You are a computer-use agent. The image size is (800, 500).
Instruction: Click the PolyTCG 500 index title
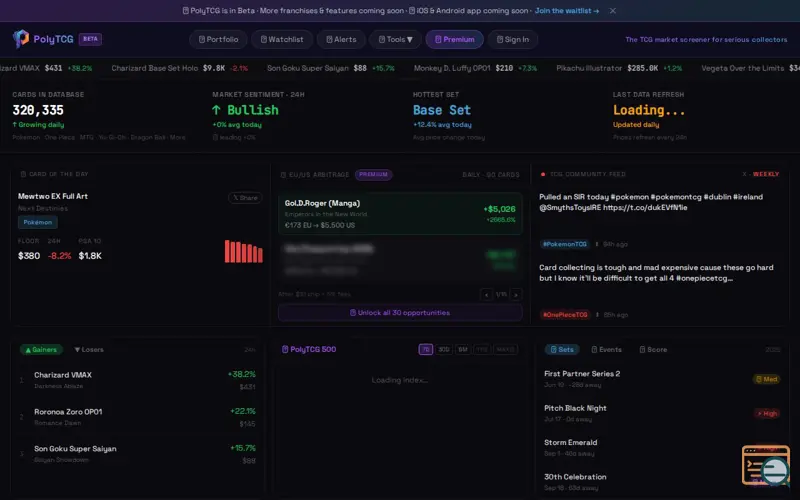pos(309,349)
